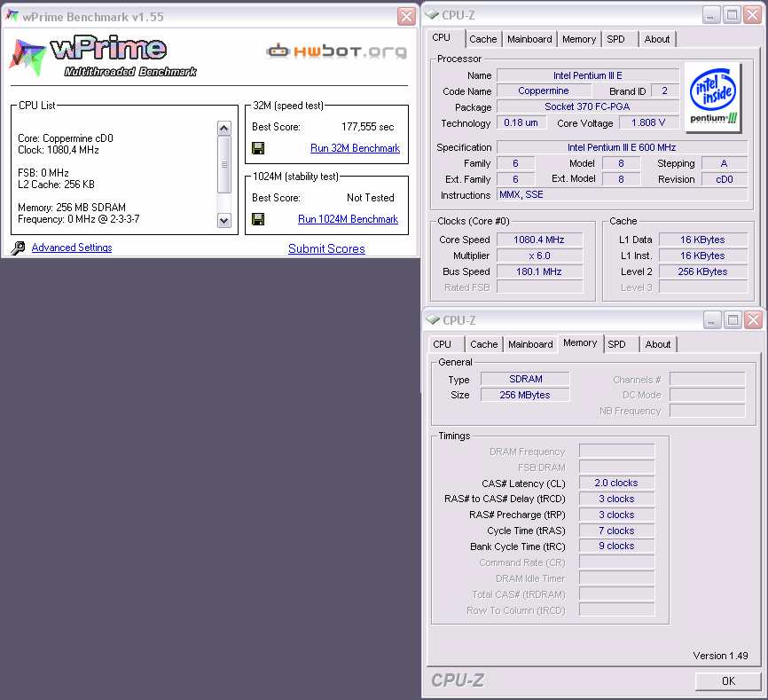Click the Specification field 'Intel Pentium III E 600 MHz'

(622, 147)
